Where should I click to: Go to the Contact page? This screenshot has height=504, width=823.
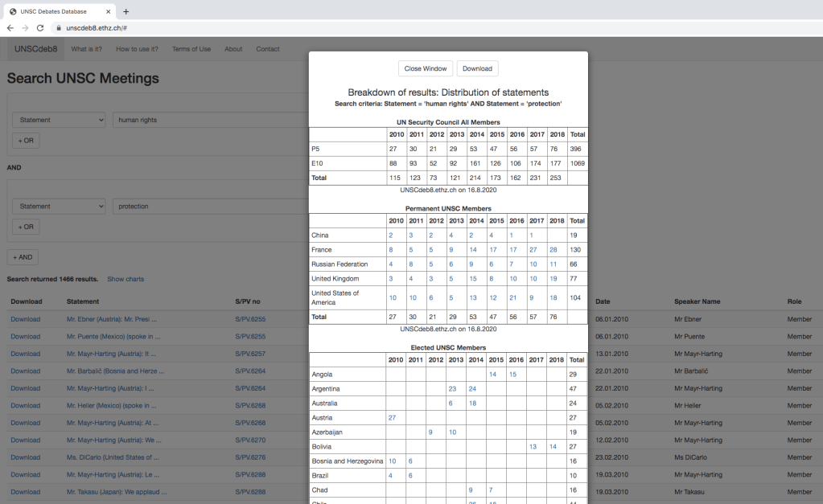268,49
